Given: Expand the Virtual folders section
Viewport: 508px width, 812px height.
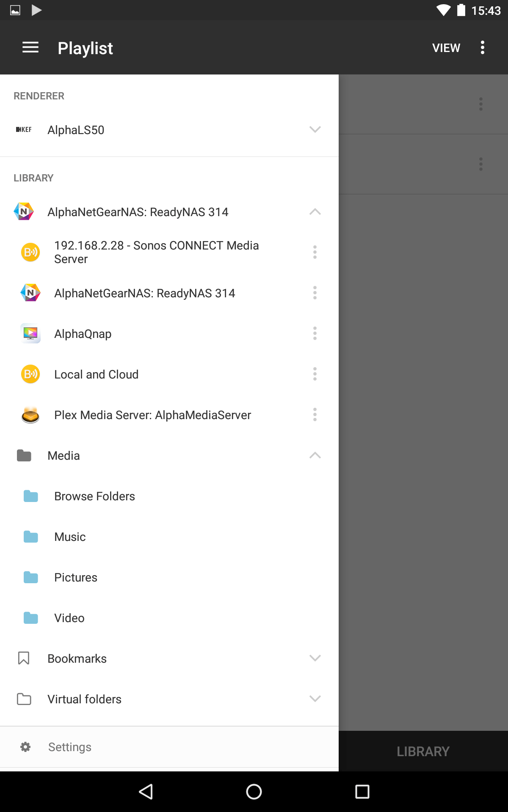Looking at the screenshot, I should 315,699.
